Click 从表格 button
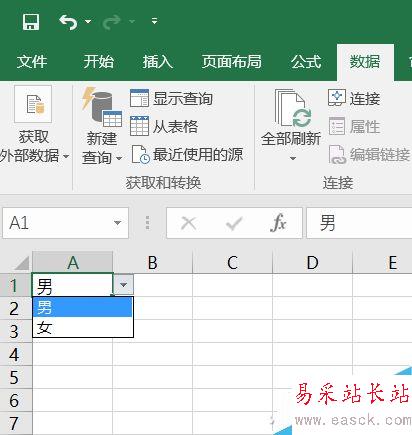The image size is (412, 435). point(164,126)
